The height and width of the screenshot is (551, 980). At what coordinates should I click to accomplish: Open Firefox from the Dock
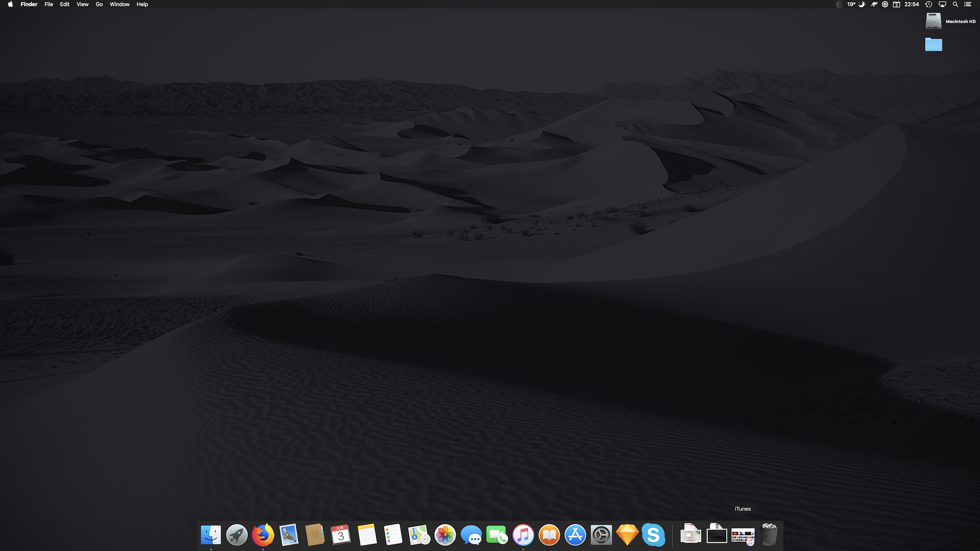coord(263,535)
